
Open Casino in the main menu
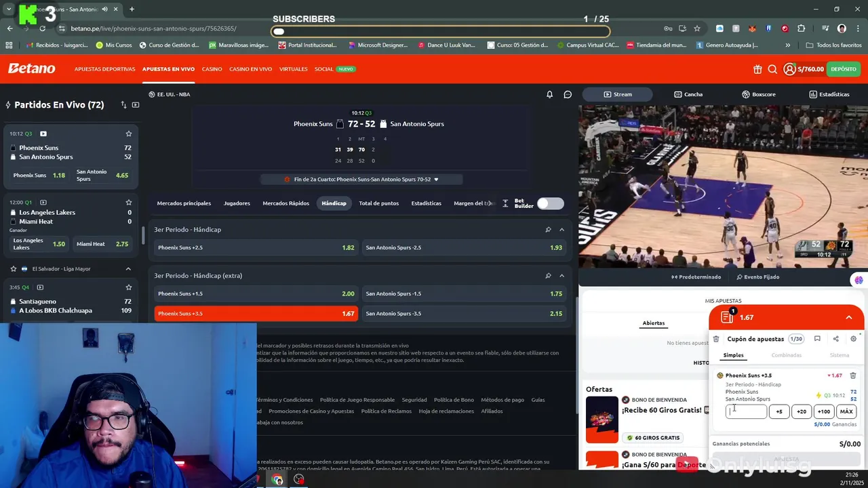point(212,69)
